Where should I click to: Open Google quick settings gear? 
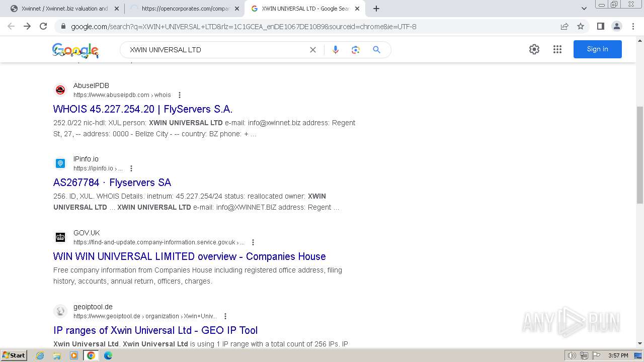[534, 49]
